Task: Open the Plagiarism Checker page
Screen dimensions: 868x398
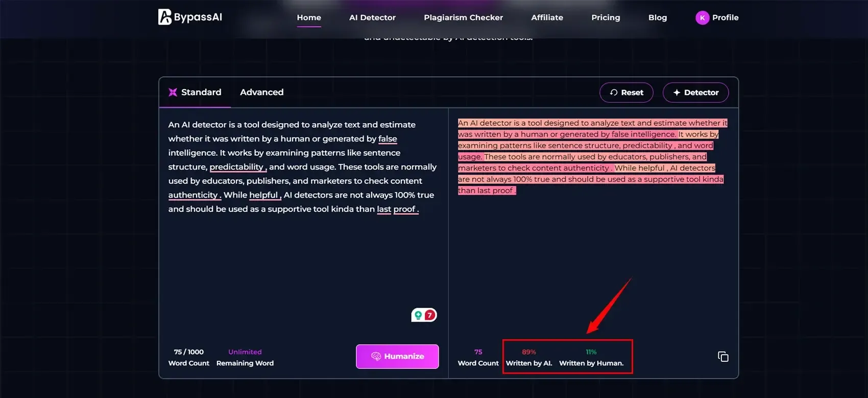Action: click(x=463, y=17)
